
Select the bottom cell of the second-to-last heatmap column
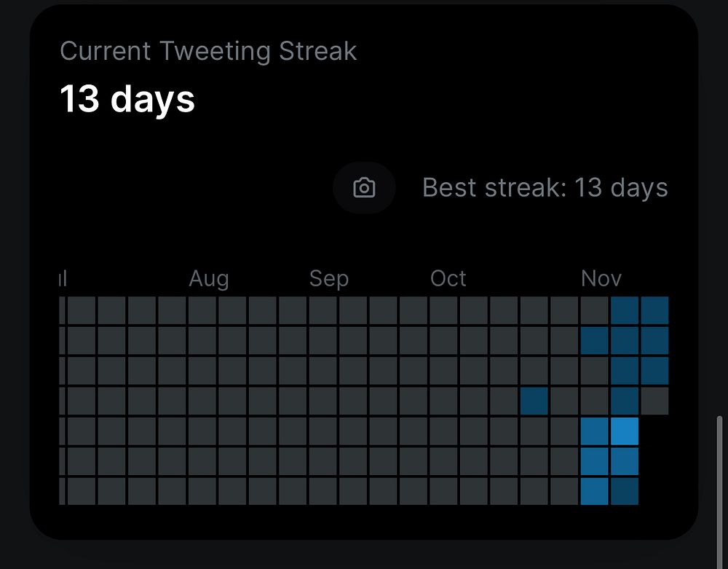coord(625,491)
